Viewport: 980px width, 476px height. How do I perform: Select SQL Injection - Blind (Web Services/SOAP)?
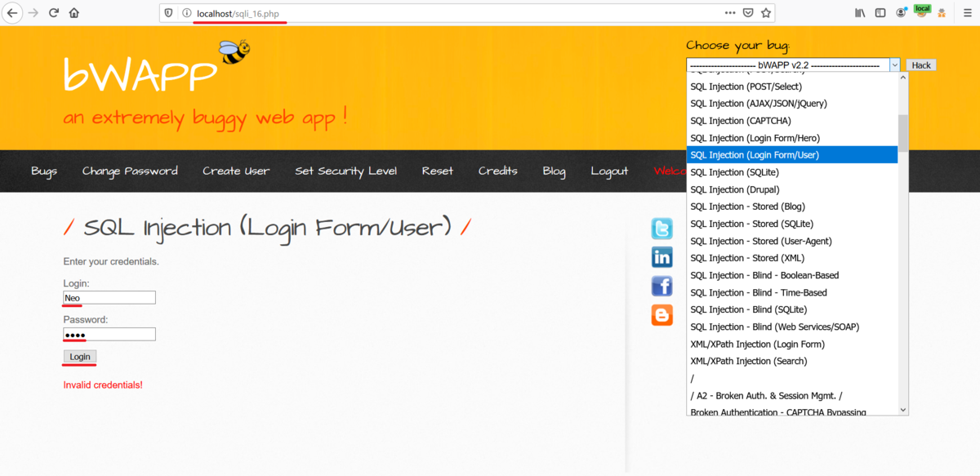point(792,327)
